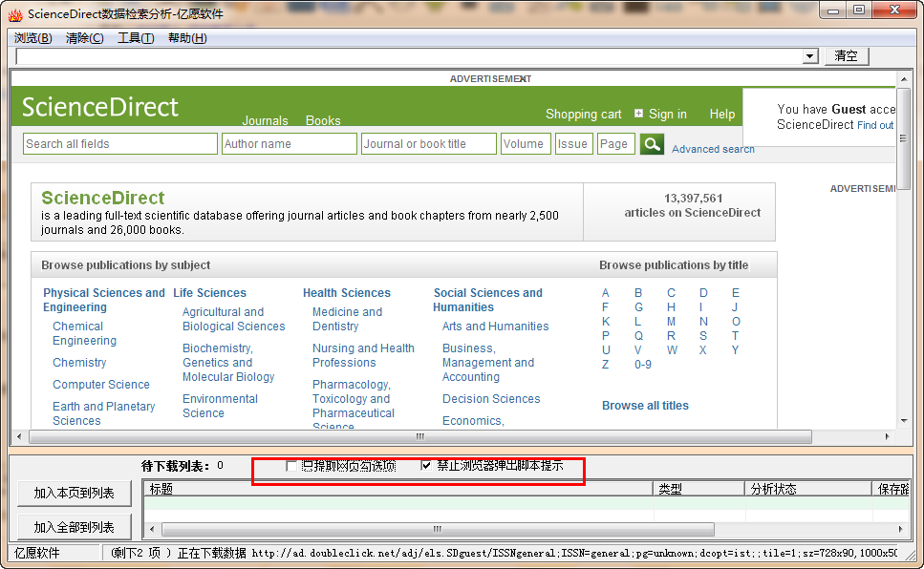Open Biochemistry, Genetics and Molecular Biology
Screen dimensions: 924x569
[x=228, y=362]
